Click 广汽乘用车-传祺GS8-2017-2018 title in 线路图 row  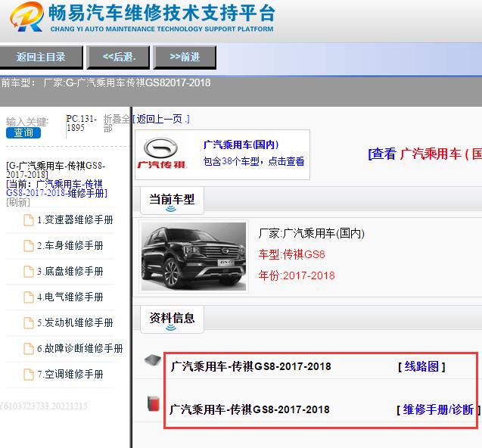pos(251,366)
